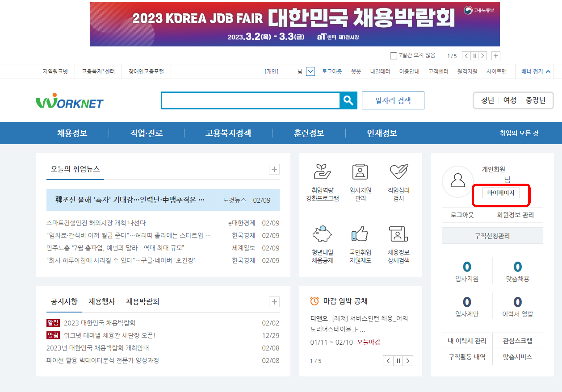
Task: Open the 채용정보 main menu
Action: pos(72,133)
